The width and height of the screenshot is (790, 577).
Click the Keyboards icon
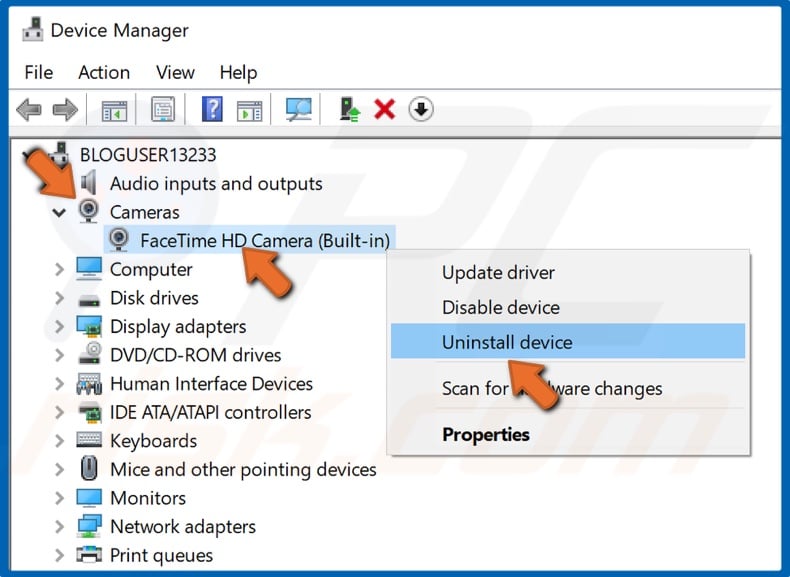click(x=89, y=440)
